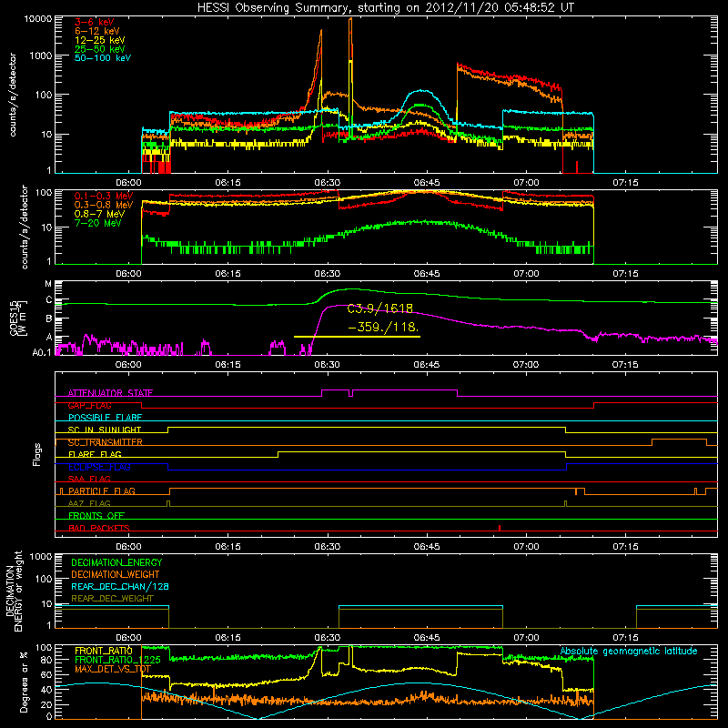Click the 07:00 tick label under the MeV panel

526,274
